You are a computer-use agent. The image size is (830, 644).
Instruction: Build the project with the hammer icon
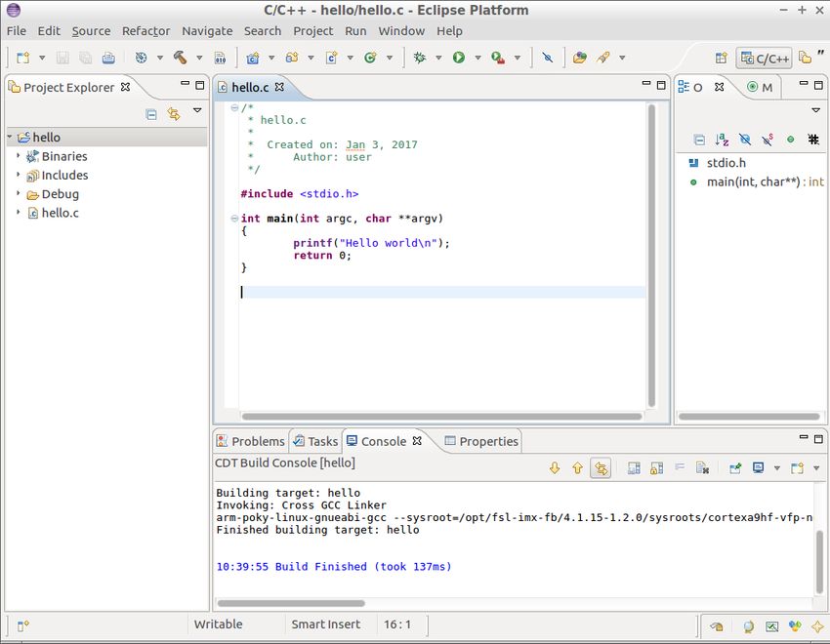(180, 58)
